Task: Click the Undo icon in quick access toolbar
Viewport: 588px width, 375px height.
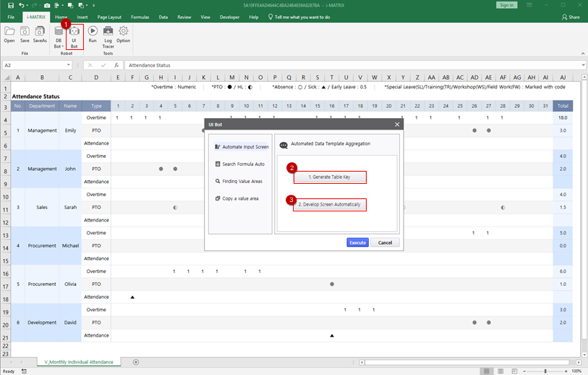Action: coord(22,5)
